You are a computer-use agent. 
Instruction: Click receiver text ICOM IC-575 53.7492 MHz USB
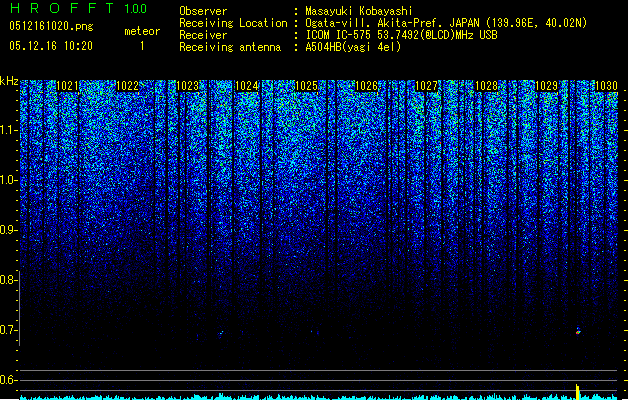[402, 35]
